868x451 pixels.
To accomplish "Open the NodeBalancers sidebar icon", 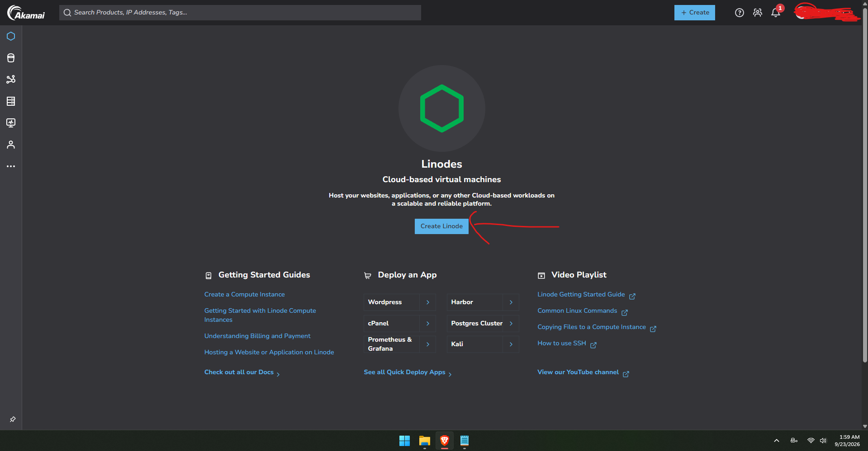I will point(11,80).
